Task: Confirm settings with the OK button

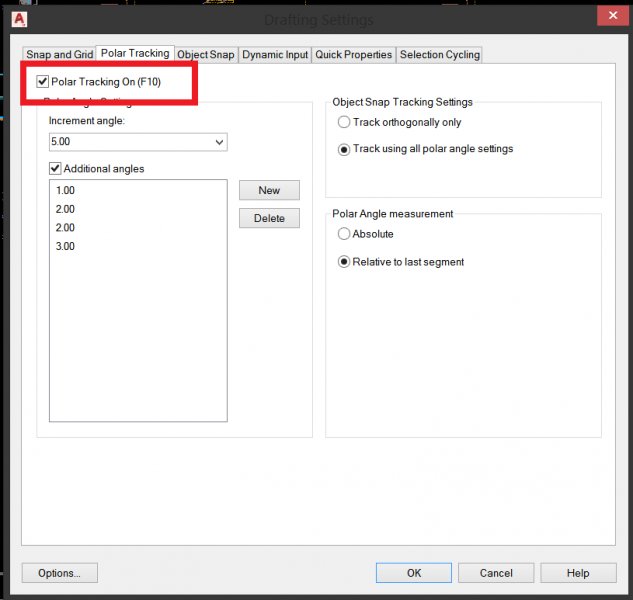Action: pos(414,573)
